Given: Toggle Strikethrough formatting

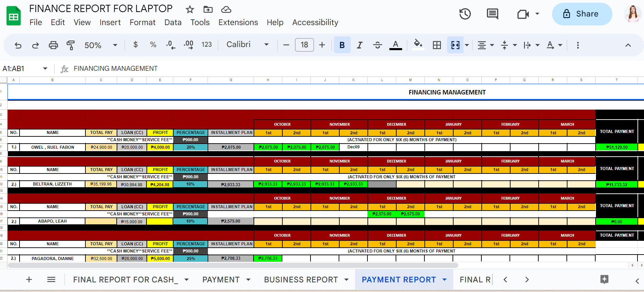Looking at the screenshot, I should 377,45.
